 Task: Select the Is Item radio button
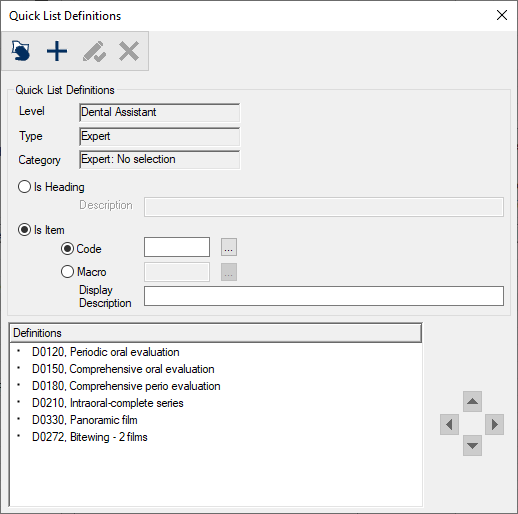coord(24,230)
